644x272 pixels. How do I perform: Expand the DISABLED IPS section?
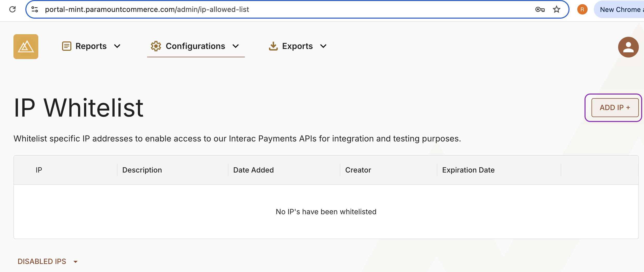point(47,261)
